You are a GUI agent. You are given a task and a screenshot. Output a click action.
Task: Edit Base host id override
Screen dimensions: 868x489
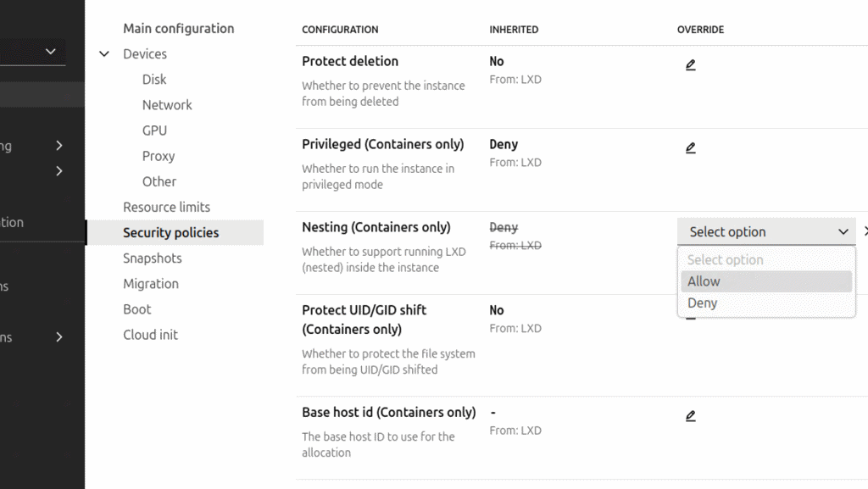click(x=691, y=416)
